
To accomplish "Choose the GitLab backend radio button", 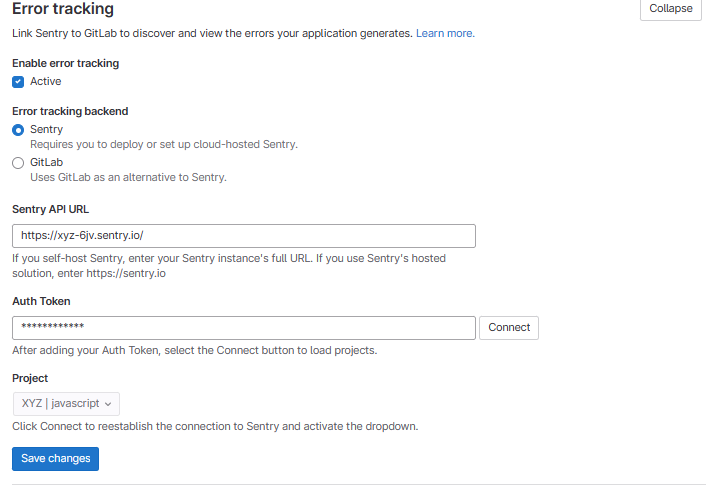I will (18, 162).
